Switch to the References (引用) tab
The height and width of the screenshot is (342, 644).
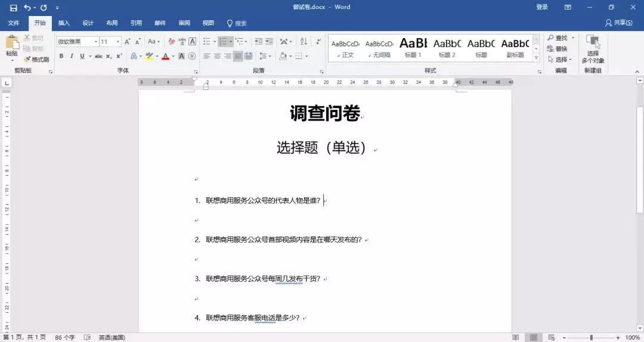(x=136, y=23)
